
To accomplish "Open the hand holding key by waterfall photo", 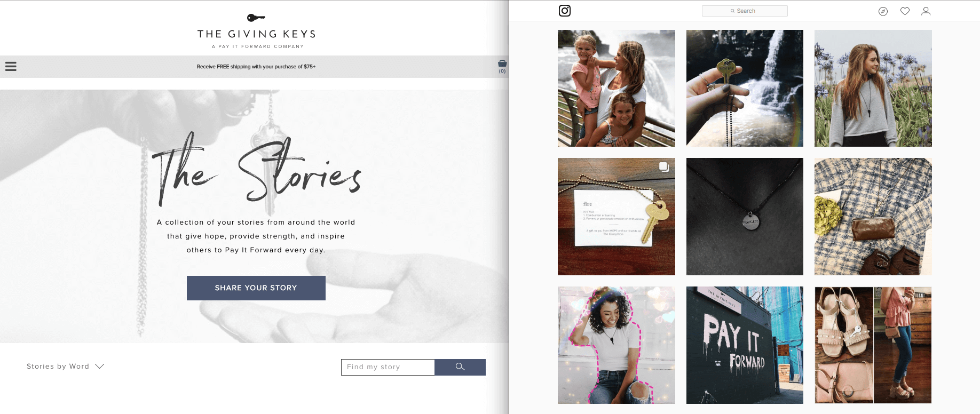I will 745,89.
